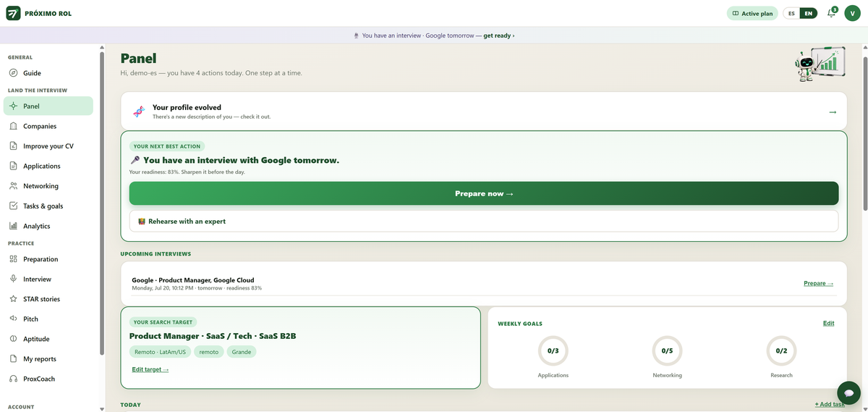Click the sidebar vertical scrollbar
This screenshot has height=412, width=868.
tap(102, 203)
